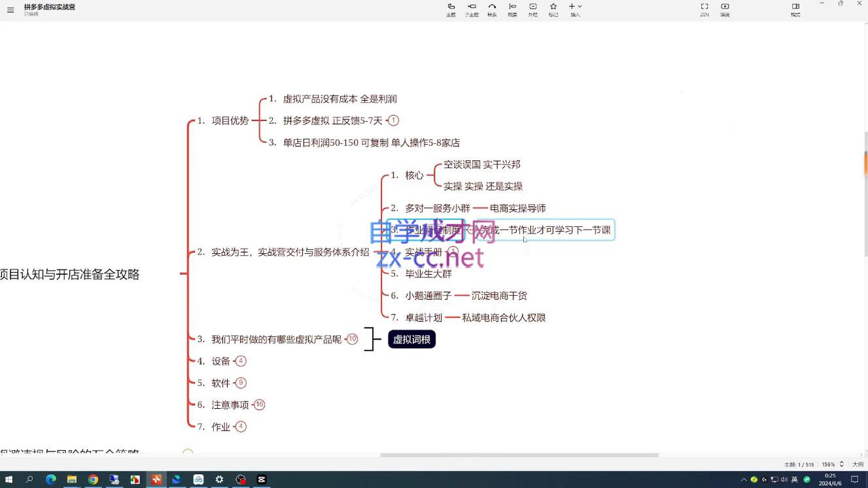This screenshot has height=488, width=868.
Task: Open the Settings gear on taskbar
Action: (x=219, y=479)
